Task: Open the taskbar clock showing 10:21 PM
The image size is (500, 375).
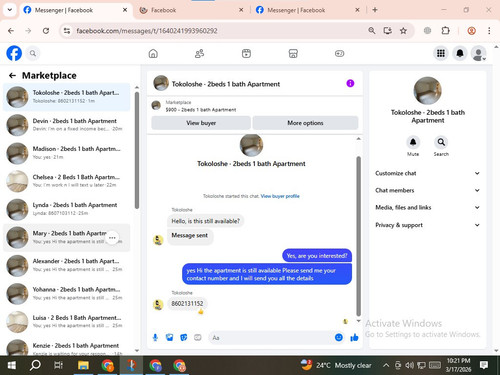Action: point(459,365)
